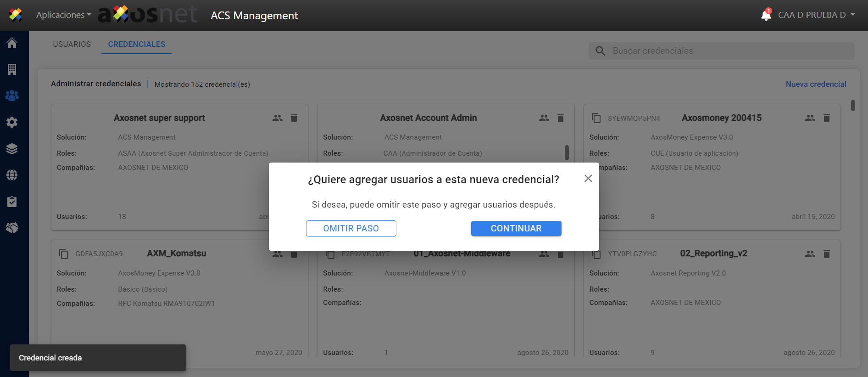This screenshot has width=868, height=377.
Task: Focus the Buscar credenciales search field
Action: point(729,51)
